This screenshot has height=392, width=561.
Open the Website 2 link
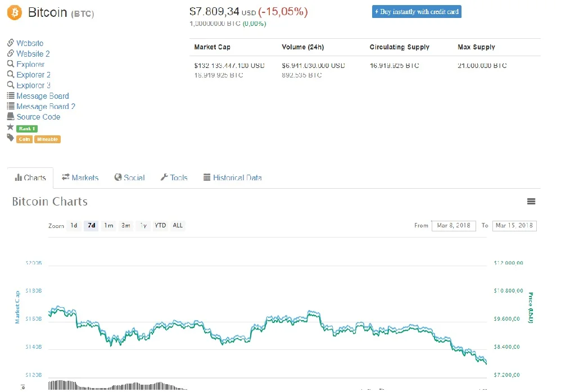33,53
